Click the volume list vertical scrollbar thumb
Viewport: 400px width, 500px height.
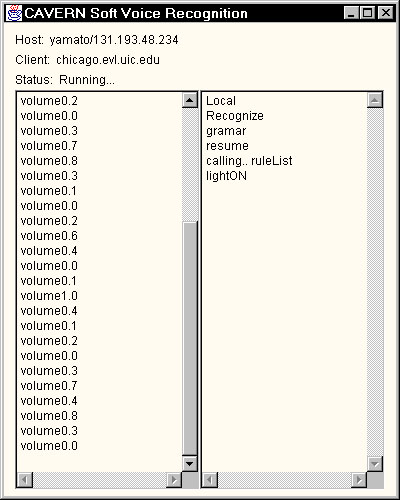click(190, 338)
